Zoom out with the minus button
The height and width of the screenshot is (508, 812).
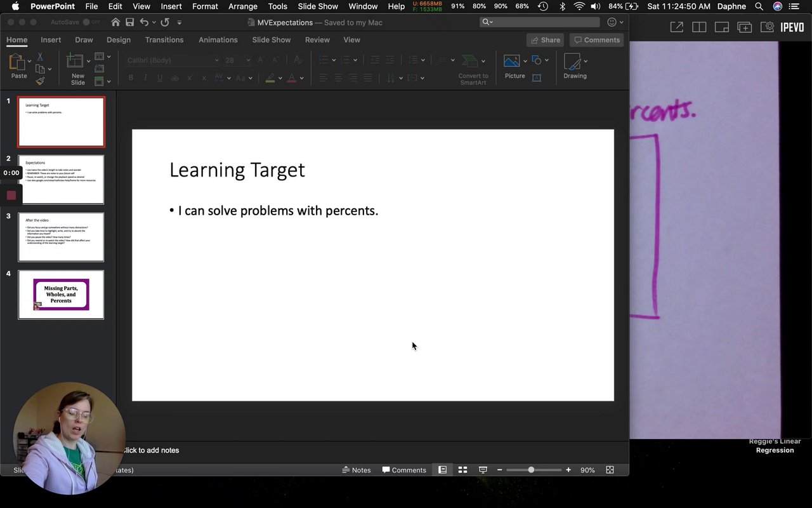click(500, 470)
